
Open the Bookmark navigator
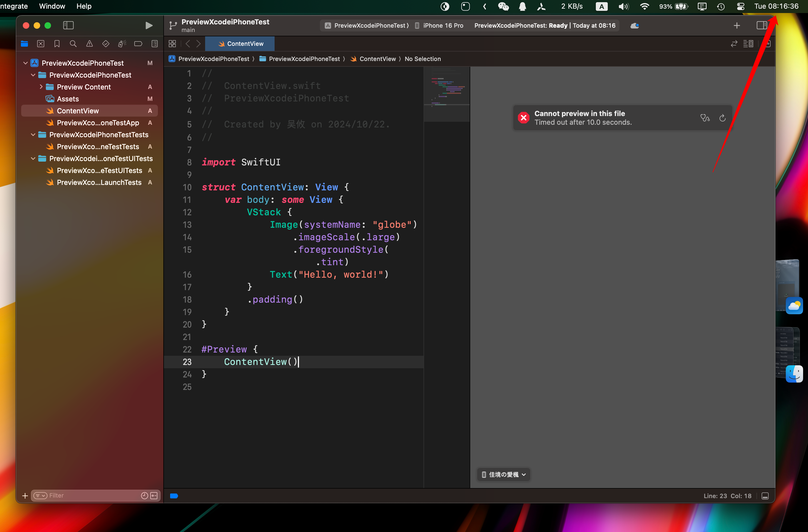[x=57, y=44]
